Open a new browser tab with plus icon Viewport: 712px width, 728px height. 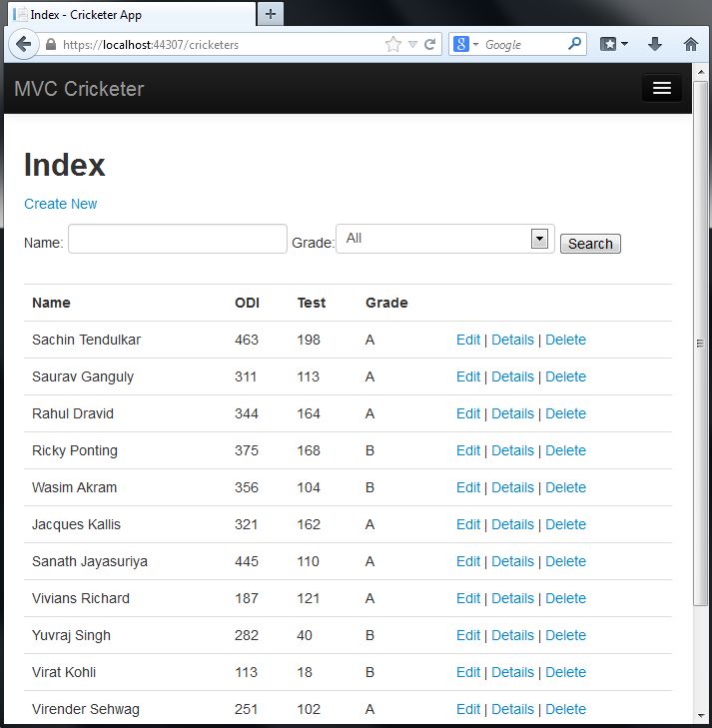[271, 14]
